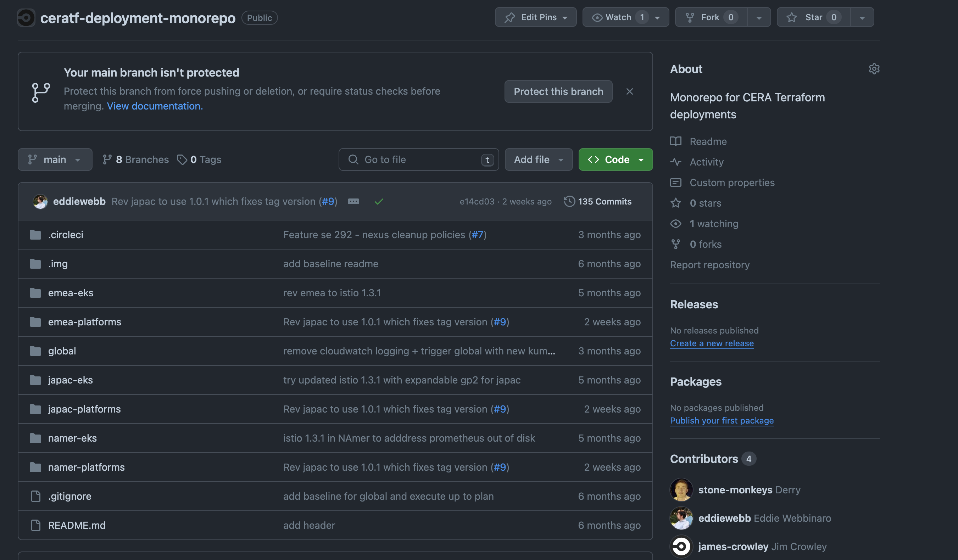Expand the commit message via ellipsis icon

click(x=353, y=201)
